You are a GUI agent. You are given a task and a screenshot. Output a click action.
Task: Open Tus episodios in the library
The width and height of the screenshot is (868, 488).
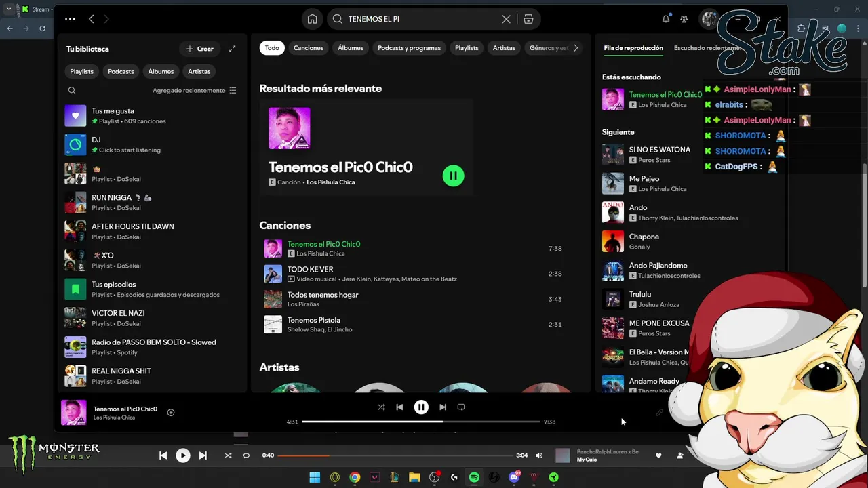point(152,289)
